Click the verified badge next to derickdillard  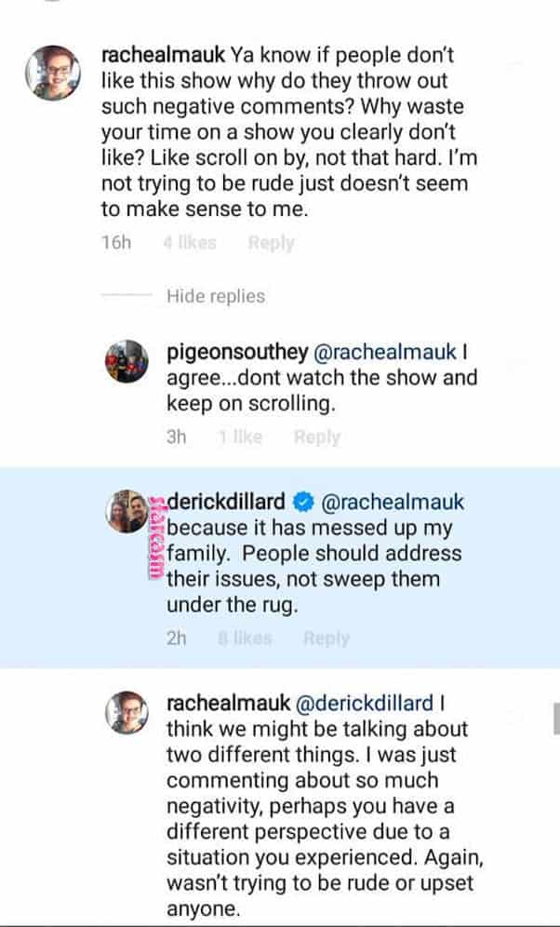click(300, 503)
